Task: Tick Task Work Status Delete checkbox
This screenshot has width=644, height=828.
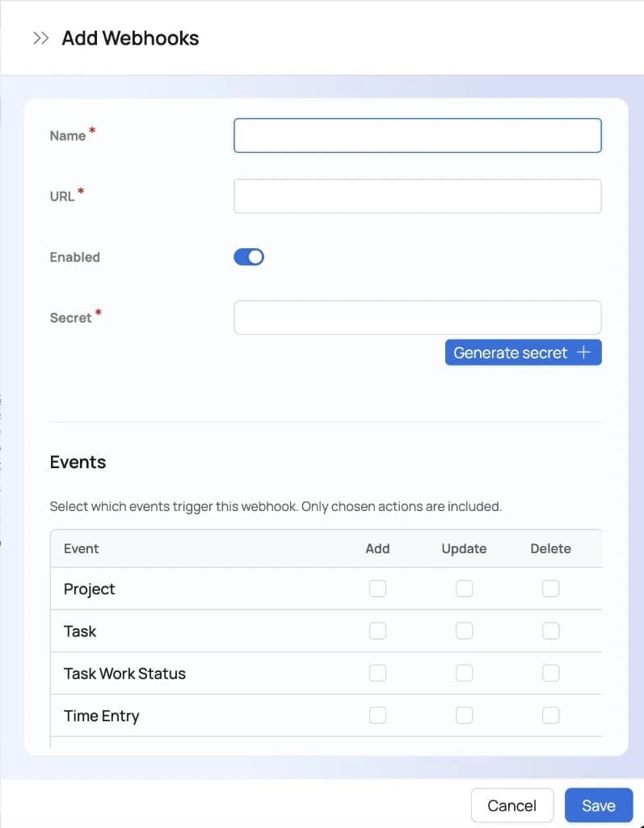Action: (550, 673)
